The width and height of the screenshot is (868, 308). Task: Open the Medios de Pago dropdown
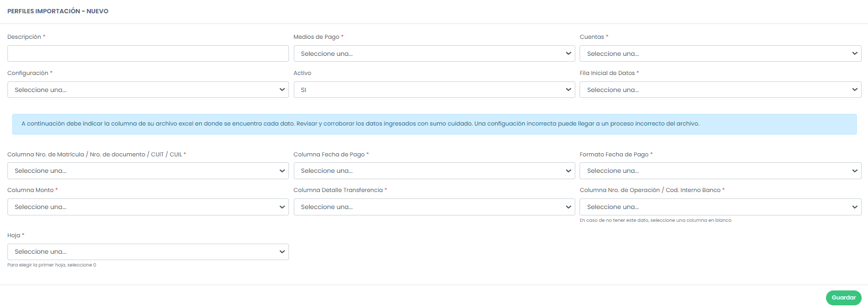point(433,54)
